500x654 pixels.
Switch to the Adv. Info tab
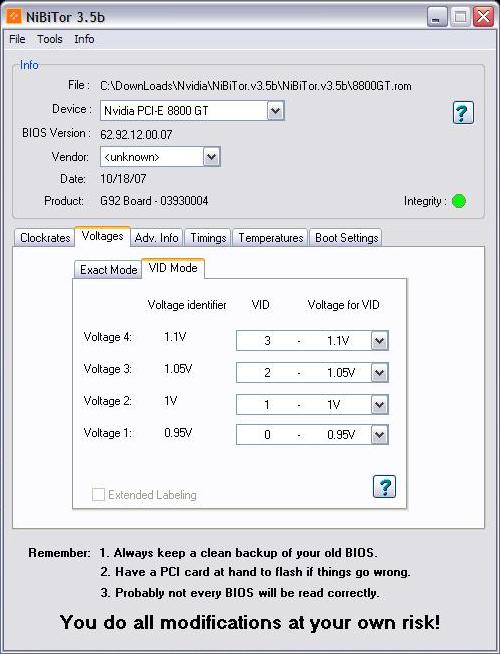[x=157, y=238]
